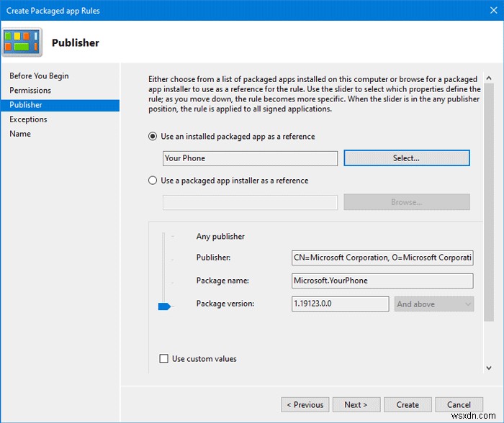This screenshot has width=504, height=423.
Task: Switch to the Exceptions step
Action: (28, 119)
